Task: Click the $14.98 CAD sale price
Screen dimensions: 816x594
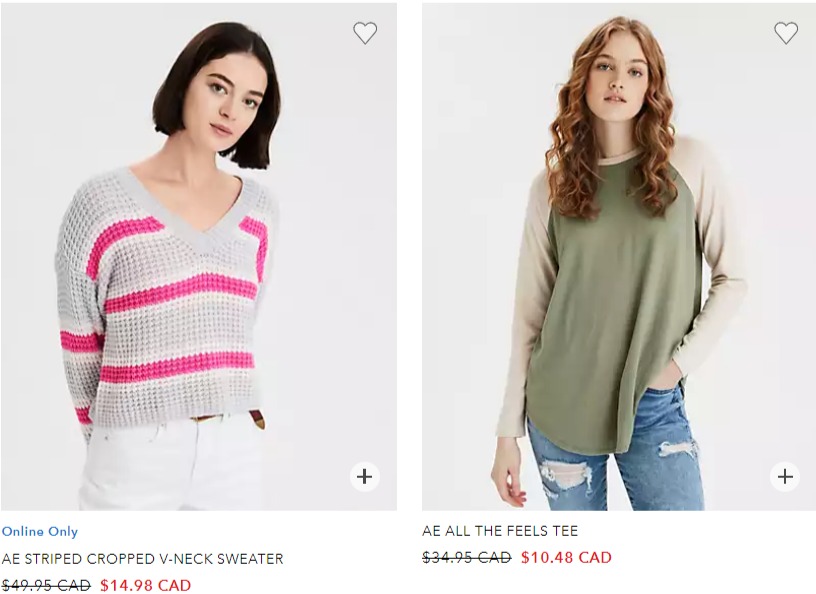Action: (x=146, y=585)
